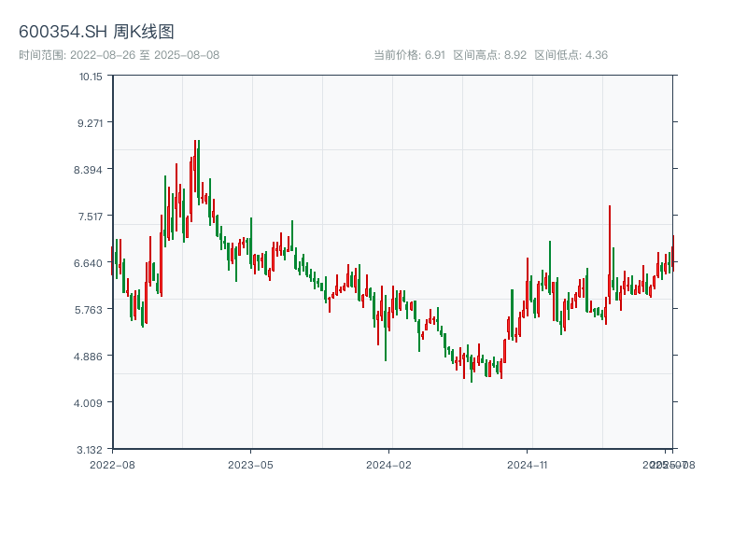This screenshot has width=747, height=560.
Task: Click y-axis label 6.640
Action: (x=88, y=263)
